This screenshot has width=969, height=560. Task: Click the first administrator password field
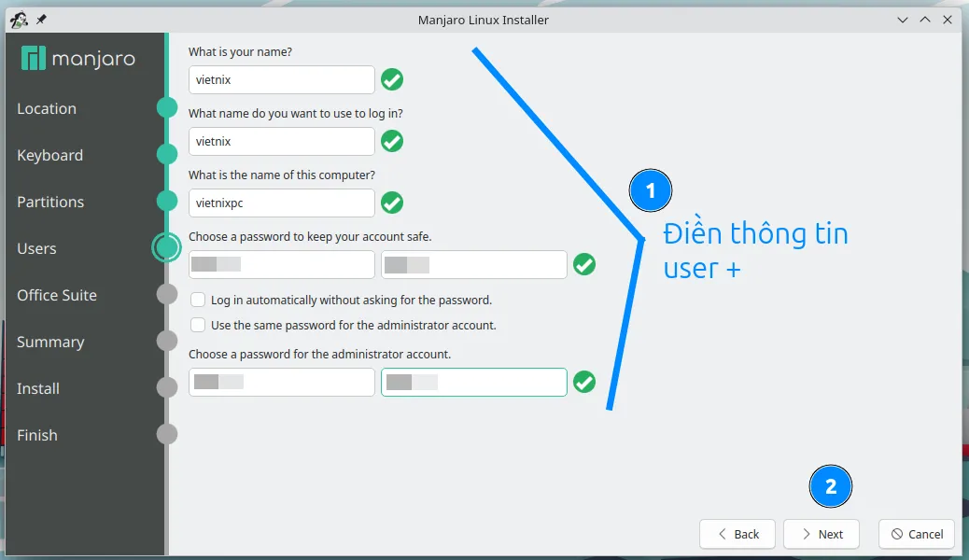281,383
